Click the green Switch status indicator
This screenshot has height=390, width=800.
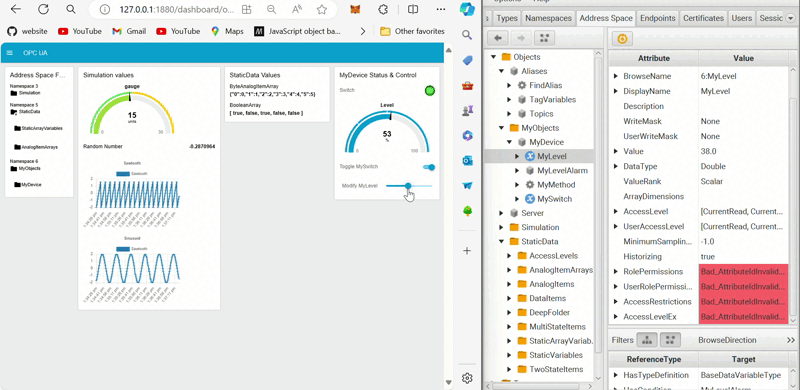click(x=430, y=91)
